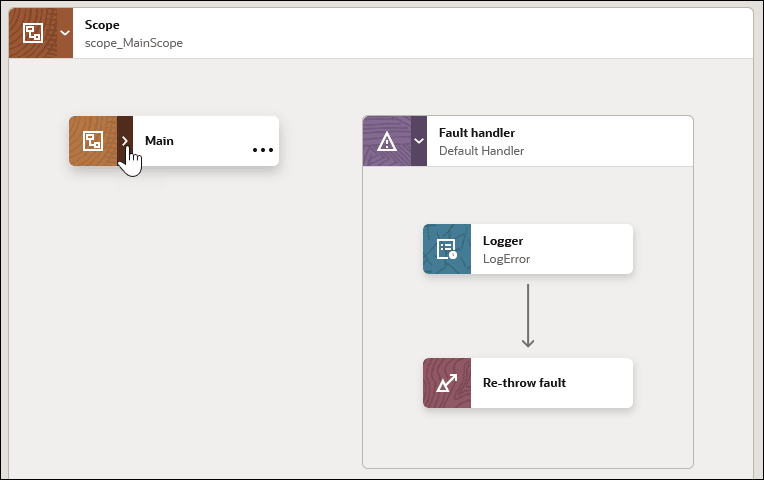764x480 pixels.
Task: Click the Default Handler subtitle text
Action: (481, 151)
